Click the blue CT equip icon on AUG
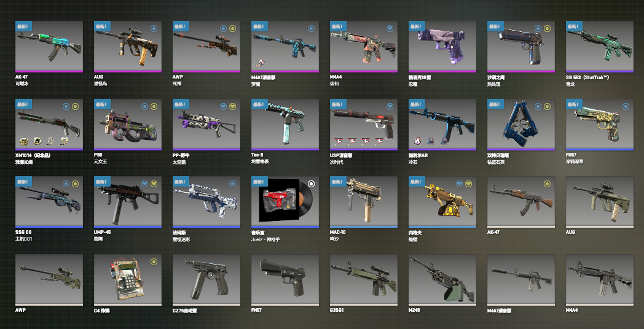644x329 pixels. point(154,28)
